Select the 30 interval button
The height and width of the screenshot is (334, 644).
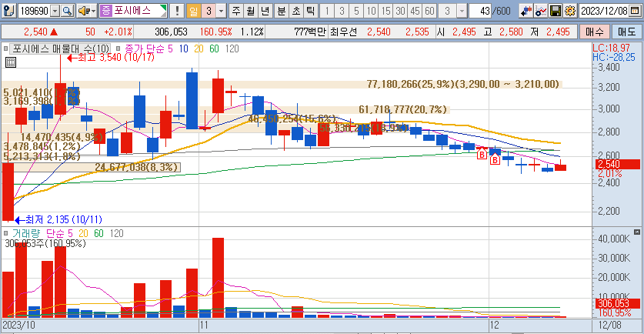pyautogui.click(x=400, y=11)
